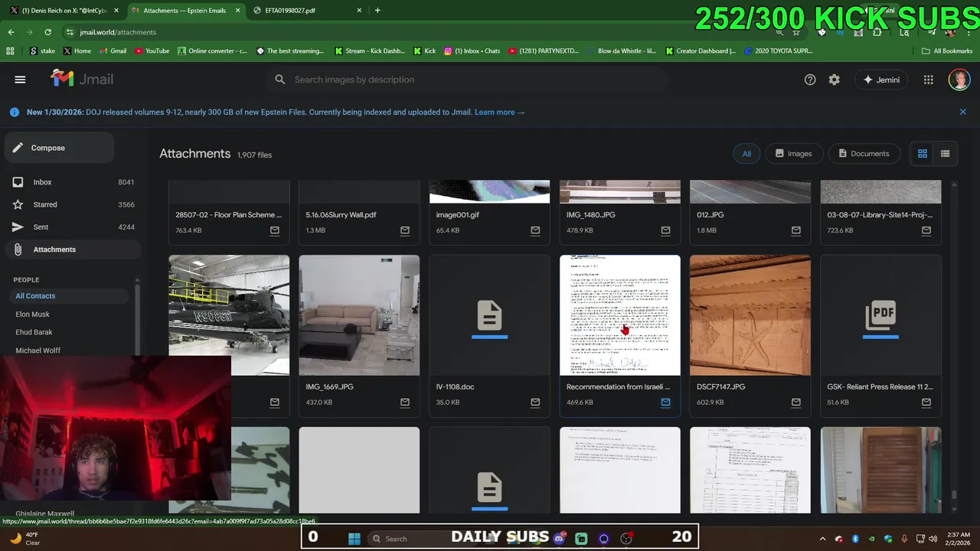The width and height of the screenshot is (980, 551).
Task: Filter attachments by Documents
Action: pyautogui.click(x=864, y=154)
